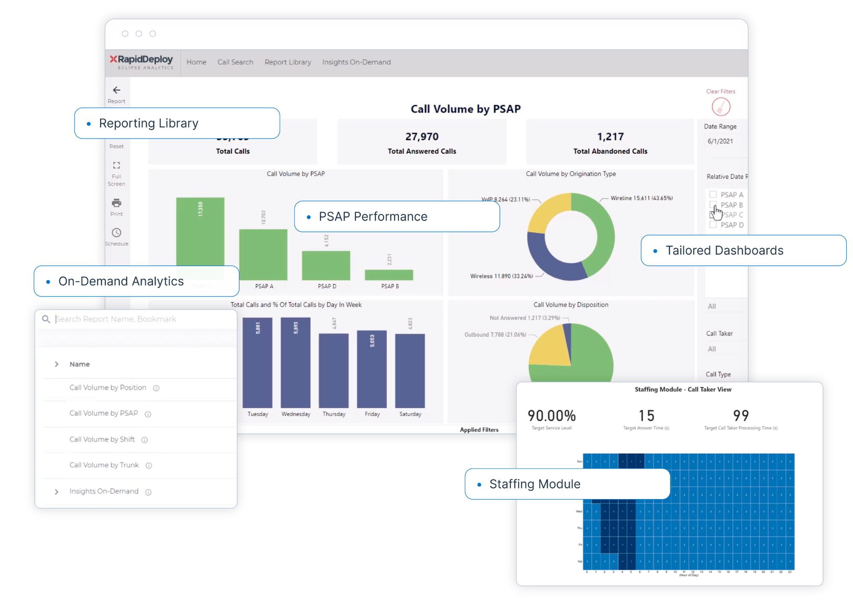This screenshot has width=853, height=616.
Task: Click the back arrow Report icon
Action: [116, 90]
